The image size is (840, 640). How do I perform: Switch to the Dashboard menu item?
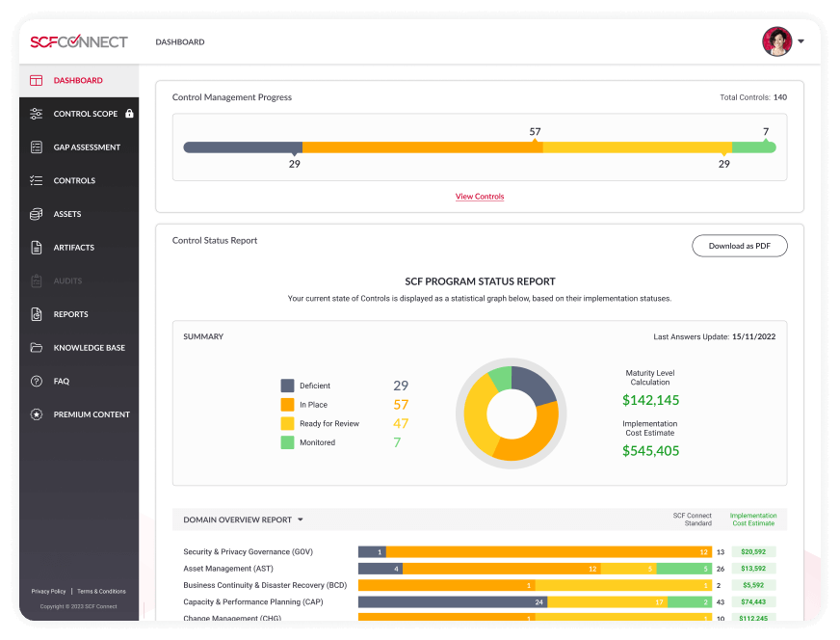[180, 41]
